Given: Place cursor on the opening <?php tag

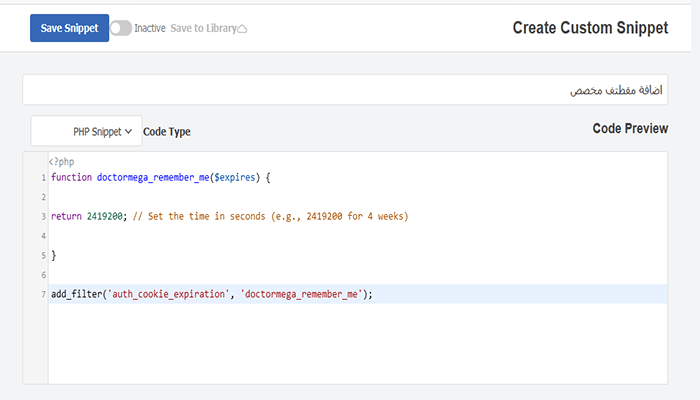Looking at the screenshot, I should pos(61,161).
